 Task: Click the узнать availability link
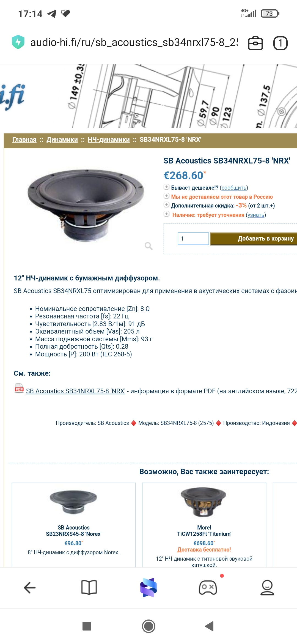coord(256,215)
